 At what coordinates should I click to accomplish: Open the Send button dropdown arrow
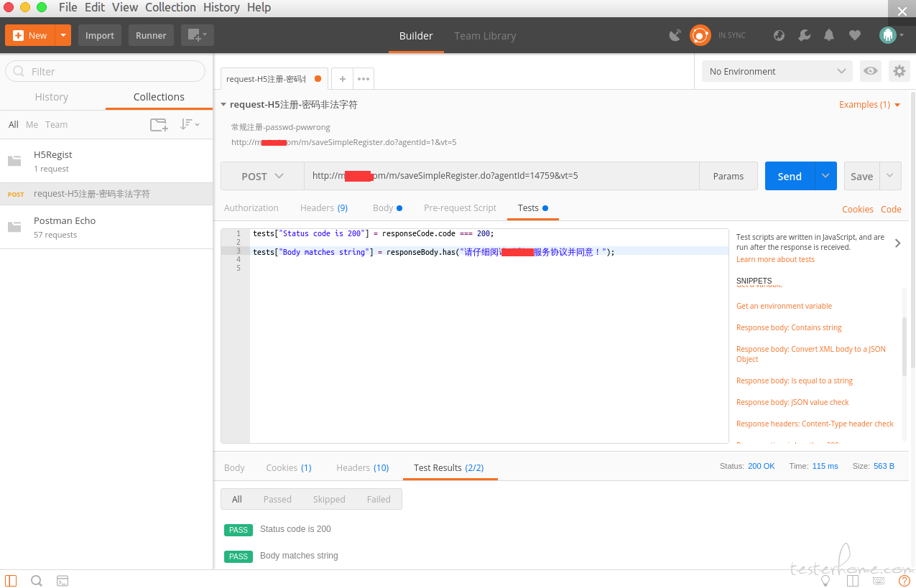pos(825,176)
